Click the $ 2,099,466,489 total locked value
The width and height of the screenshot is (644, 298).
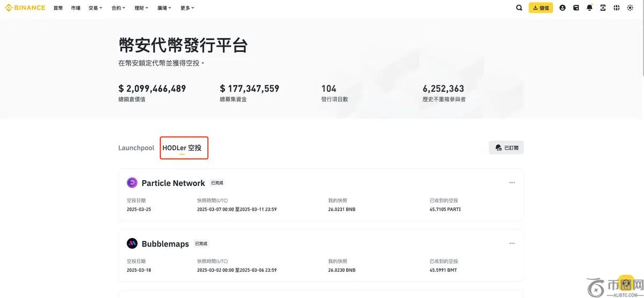point(152,88)
